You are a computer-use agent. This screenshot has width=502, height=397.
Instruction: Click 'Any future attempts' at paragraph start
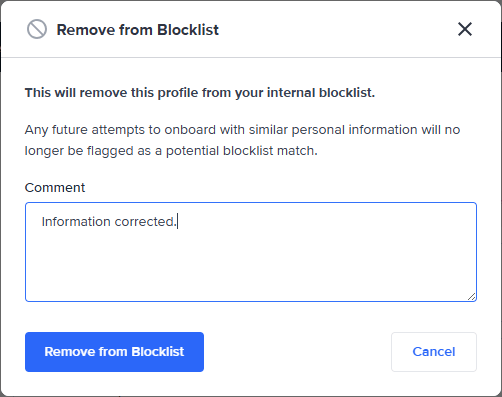(85, 130)
